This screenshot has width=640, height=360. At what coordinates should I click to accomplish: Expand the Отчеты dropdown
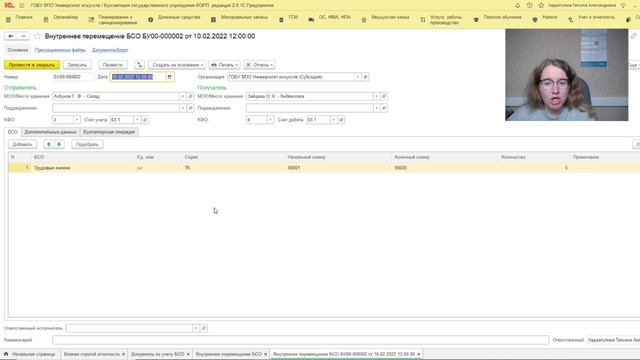click(x=259, y=65)
